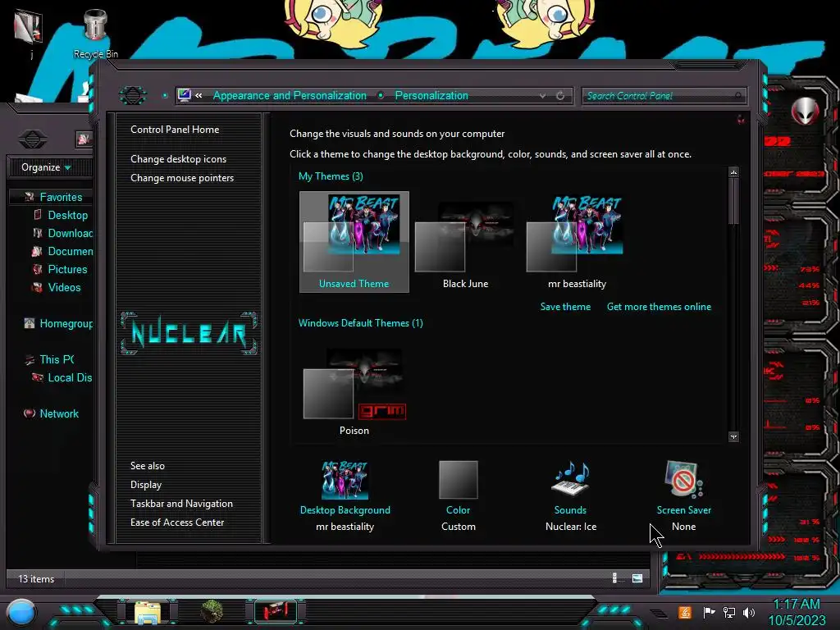Click the Alienware head gadget icon
Image resolution: width=840 pixels, height=630 pixels.
click(805, 112)
